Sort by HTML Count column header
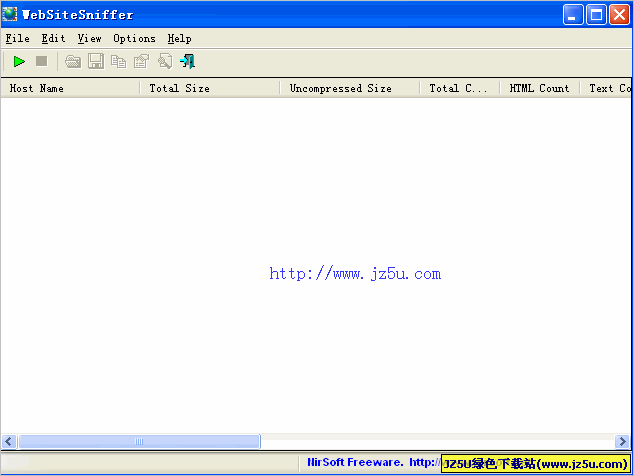 coord(540,88)
